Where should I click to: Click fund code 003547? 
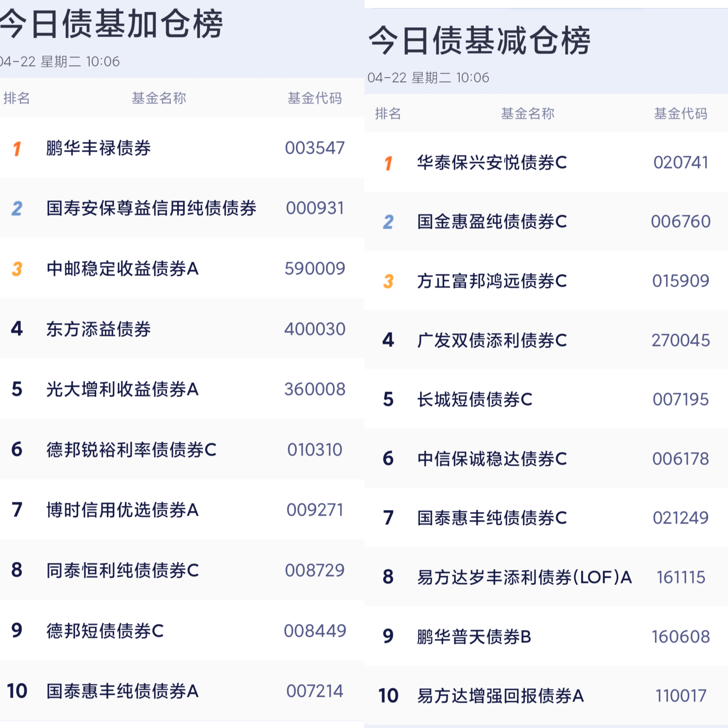[x=315, y=148]
